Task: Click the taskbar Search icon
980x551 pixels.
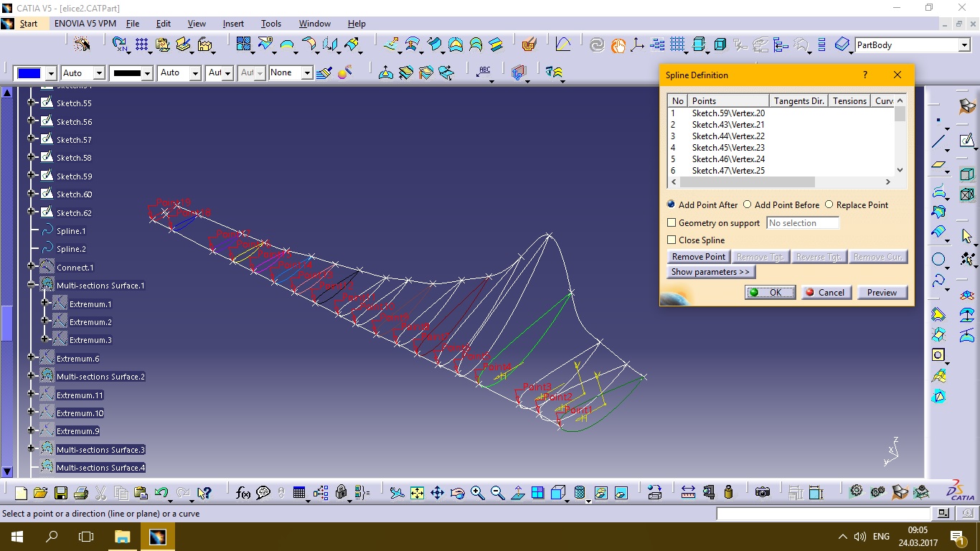Action: click(x=52, y=537)
